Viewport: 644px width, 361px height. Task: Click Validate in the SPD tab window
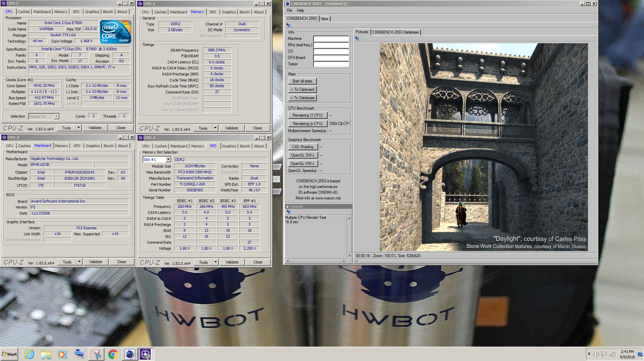tap(232, 262)
